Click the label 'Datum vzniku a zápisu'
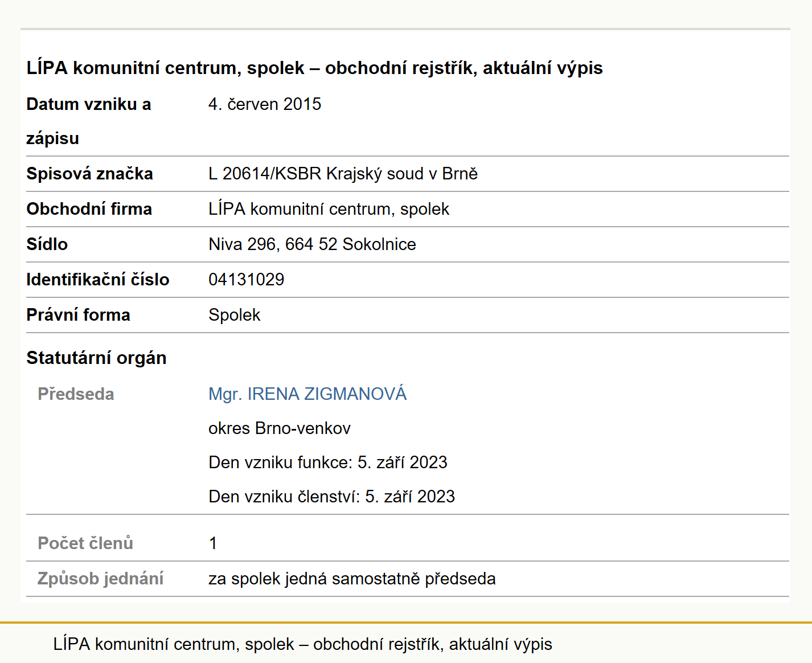Viewport: 812px width, 663px height. [89, 121]
